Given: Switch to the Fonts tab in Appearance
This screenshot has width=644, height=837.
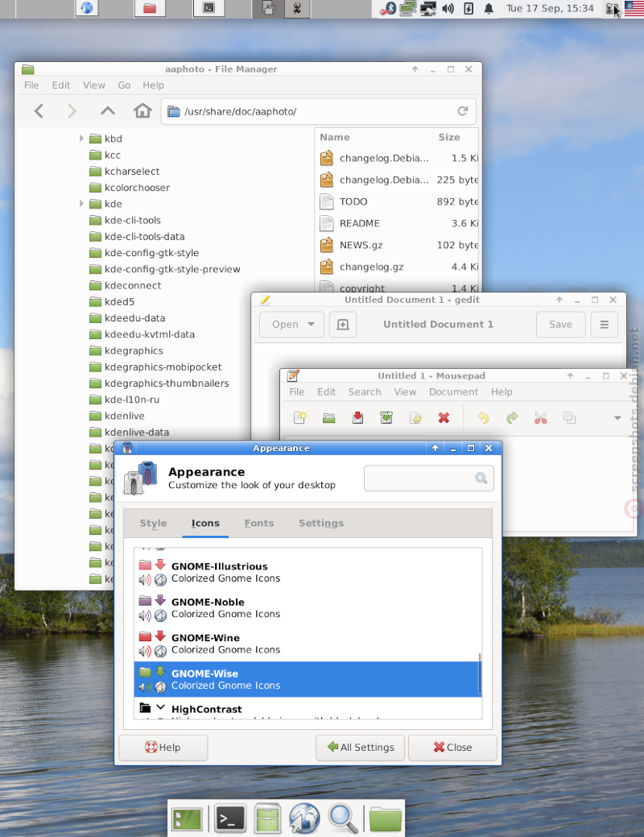Looking at the screenshot, I should 258,523.
